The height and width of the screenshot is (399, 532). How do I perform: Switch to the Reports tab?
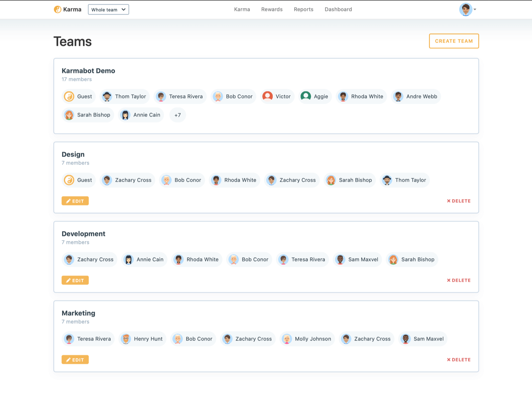(x=304, y=9)
